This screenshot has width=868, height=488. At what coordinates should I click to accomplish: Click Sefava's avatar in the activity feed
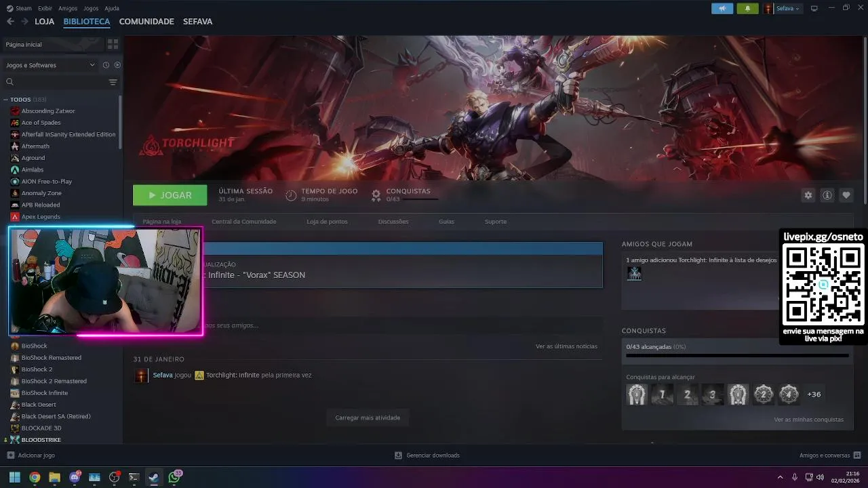click(141, 375)
